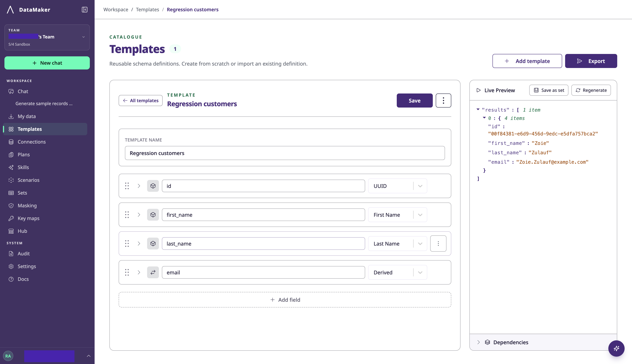Click the last_name field cube icon

coord(153,244)
